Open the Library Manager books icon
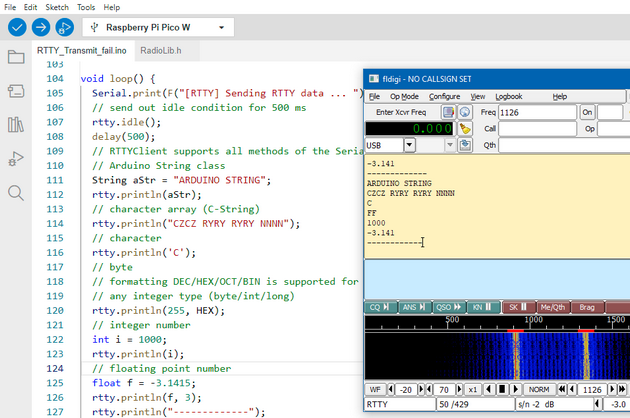Image resolution: width=630 pixels, height=418 pixels. pyautogui.click(x=16, y=125)
